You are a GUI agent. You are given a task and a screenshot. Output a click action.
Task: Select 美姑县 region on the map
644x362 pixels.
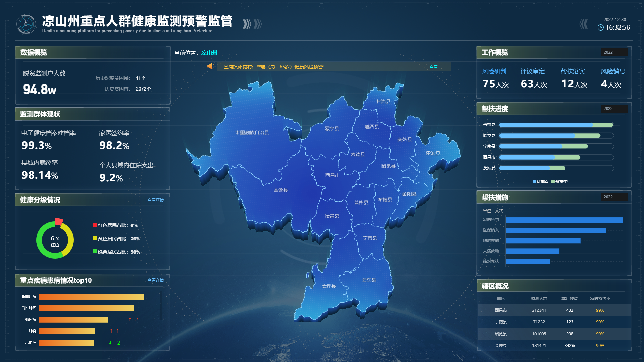[405, 139]
